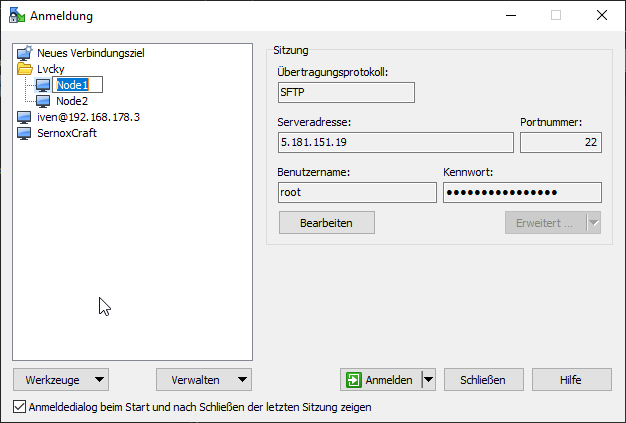
Task: Open the Verwalten dropdown menu
Action: click(x=204, y=380)
